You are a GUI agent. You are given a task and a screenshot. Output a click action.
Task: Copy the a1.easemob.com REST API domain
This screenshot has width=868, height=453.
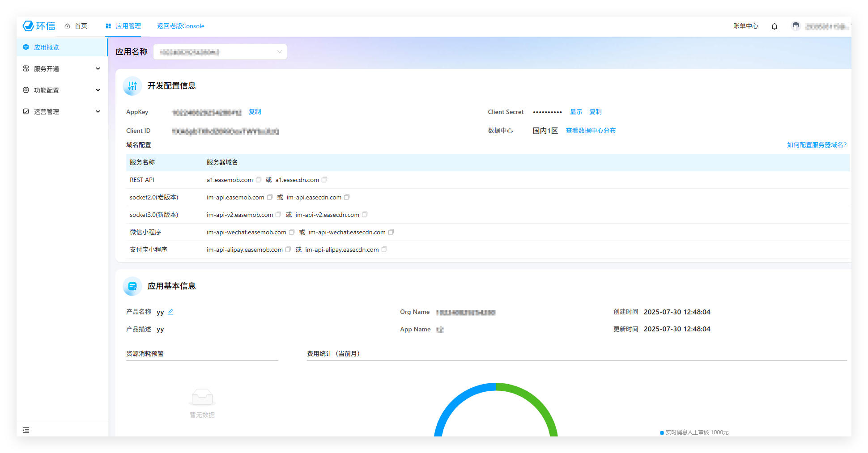point(259,180)
